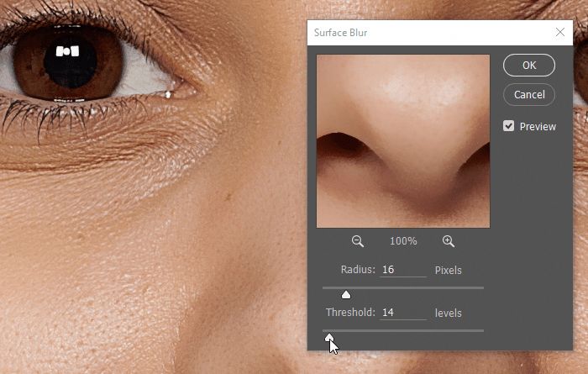Click the Radius label
This screenshot has height=374, width=588.
[358, 270]
